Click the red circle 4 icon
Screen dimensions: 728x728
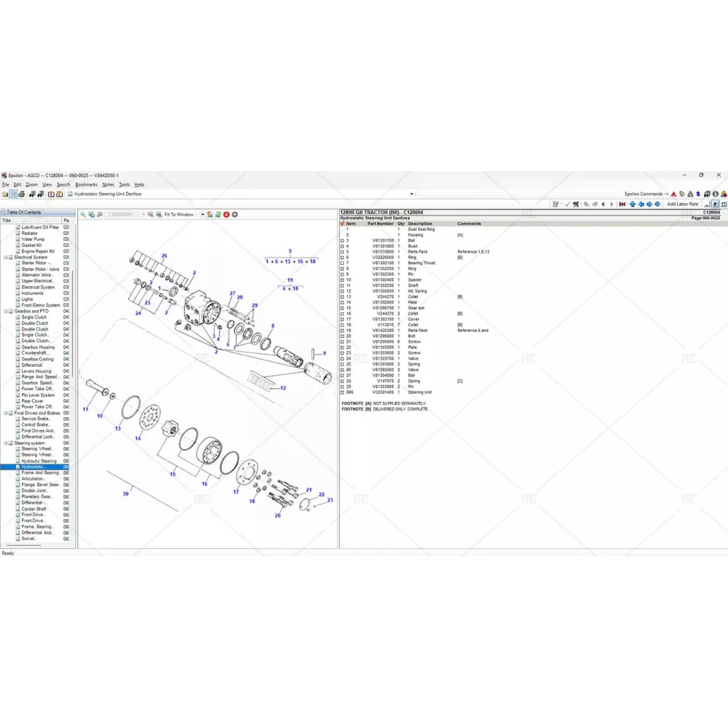click(226, 215)
